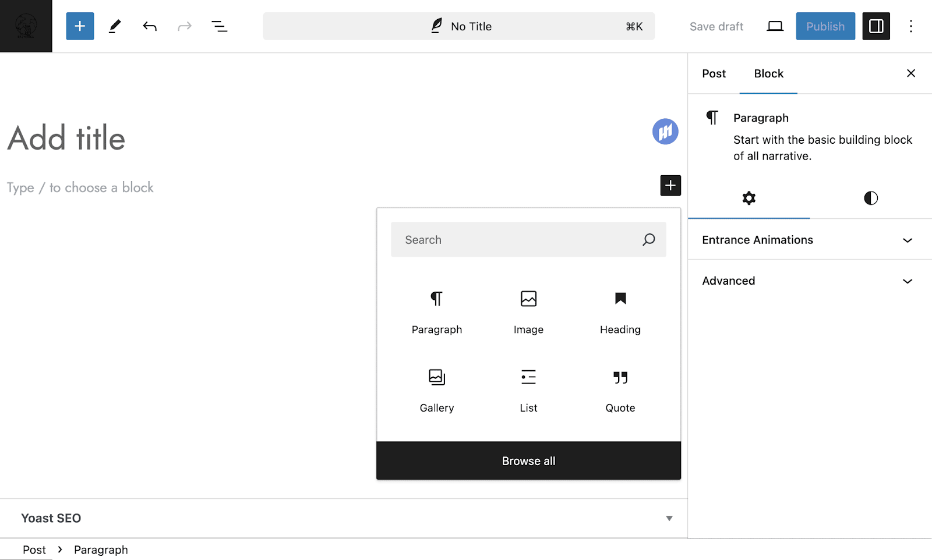Viewport: 932px width, 560px height.
Task: Toggle the Settings sidebar panel
Action: tap(875, 26)
